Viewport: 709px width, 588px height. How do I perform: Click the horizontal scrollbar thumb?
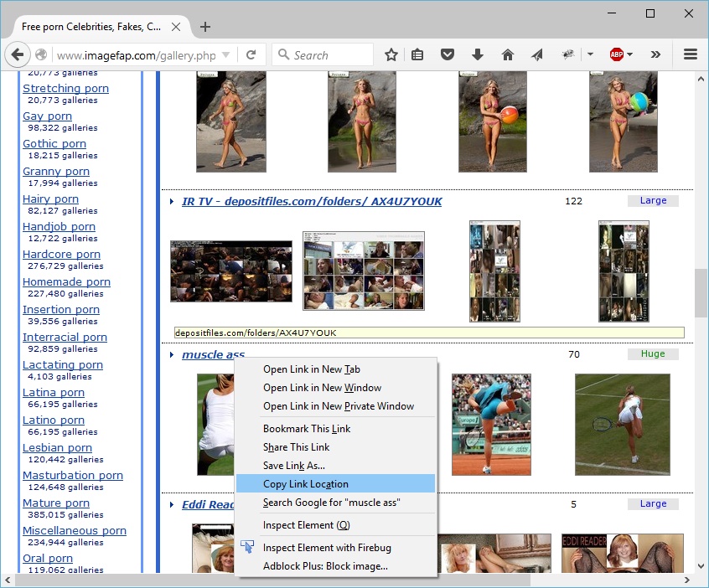point(272,580)
